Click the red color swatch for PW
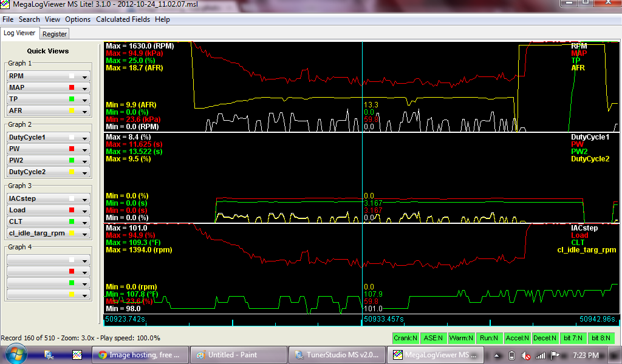This screenshot has height=364, width=622. point(72,149)
